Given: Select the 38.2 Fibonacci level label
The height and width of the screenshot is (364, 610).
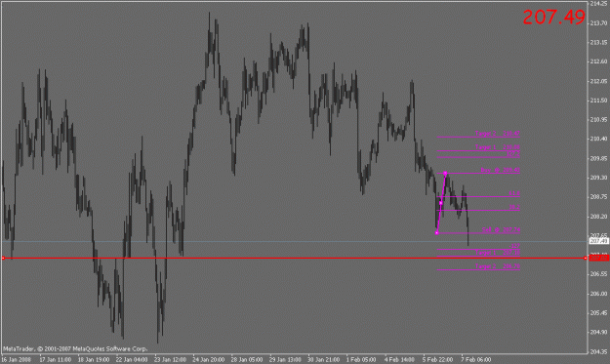Looking at the screenshot, I should 514,207.
